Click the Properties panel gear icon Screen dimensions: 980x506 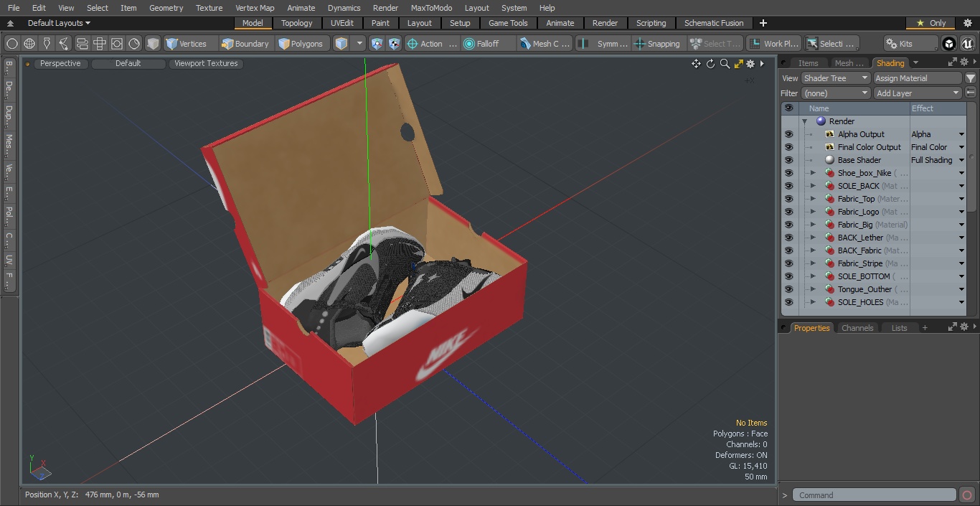[965, 327]
